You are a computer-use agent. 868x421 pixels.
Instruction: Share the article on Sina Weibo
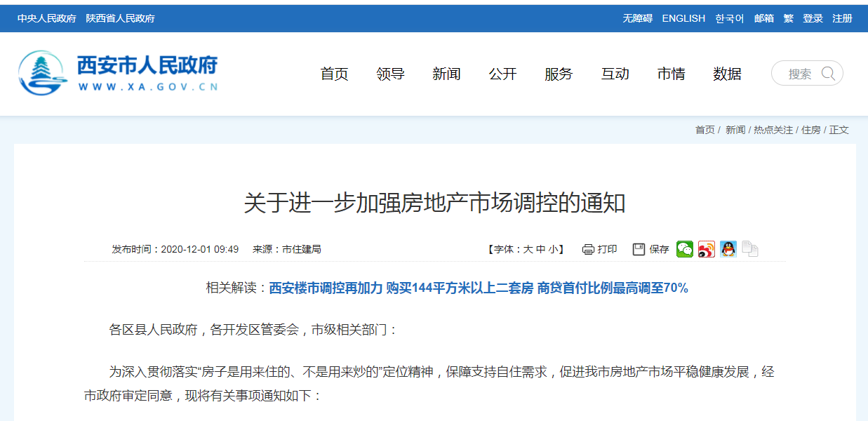click(706, 249)
